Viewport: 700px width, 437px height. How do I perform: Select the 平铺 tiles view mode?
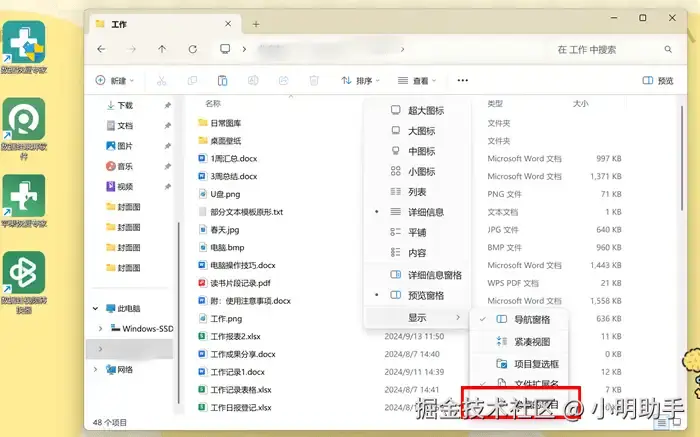coord(417,233)
